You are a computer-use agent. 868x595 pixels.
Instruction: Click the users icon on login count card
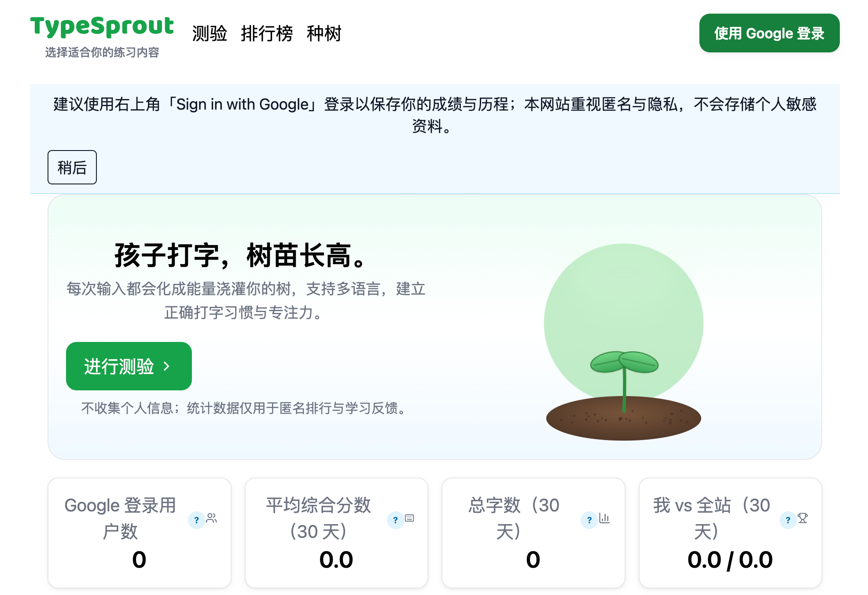click(x=212, y=518)
